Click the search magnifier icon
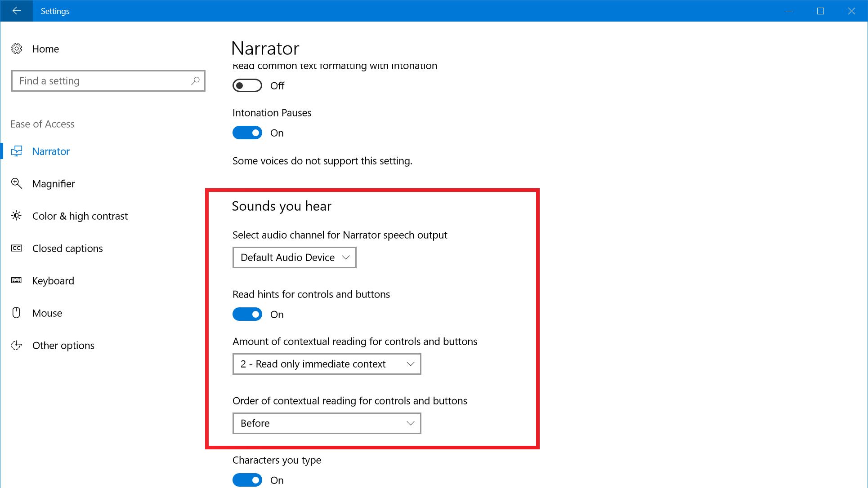Viewport: 868px width, 488px height. pyautogui.click(x=195, y=81)
